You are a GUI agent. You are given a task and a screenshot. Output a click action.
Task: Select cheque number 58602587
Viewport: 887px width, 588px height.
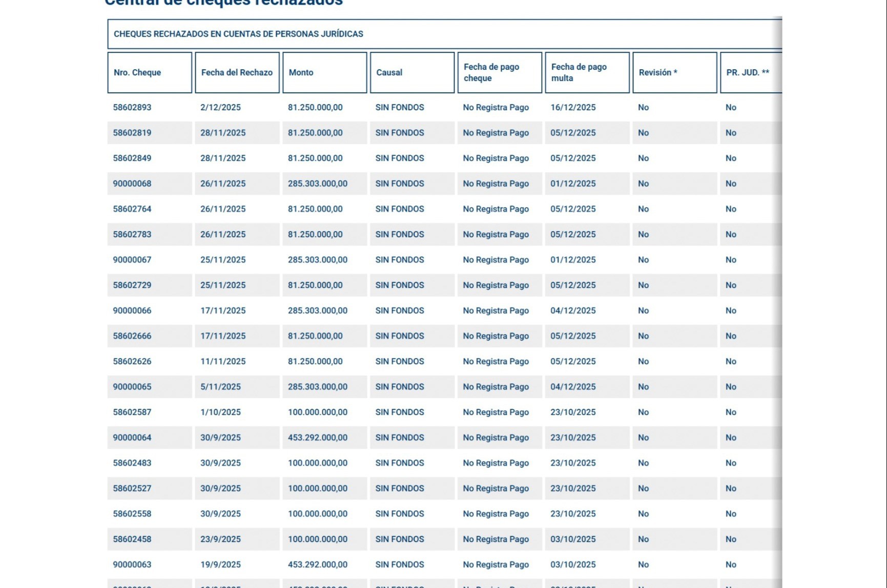coord(132,412)
